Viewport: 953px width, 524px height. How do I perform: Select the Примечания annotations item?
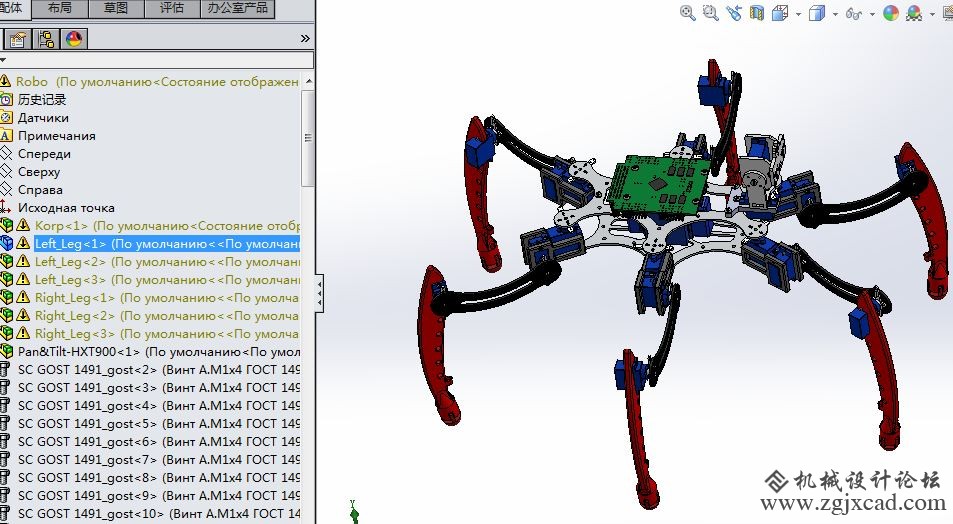click(x=57, y=136)
